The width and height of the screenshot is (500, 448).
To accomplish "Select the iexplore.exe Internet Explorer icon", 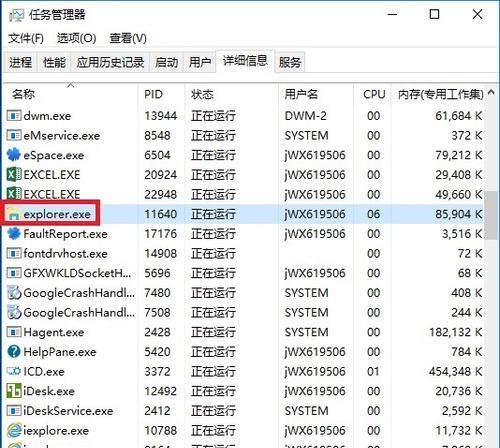I will 14,430.
